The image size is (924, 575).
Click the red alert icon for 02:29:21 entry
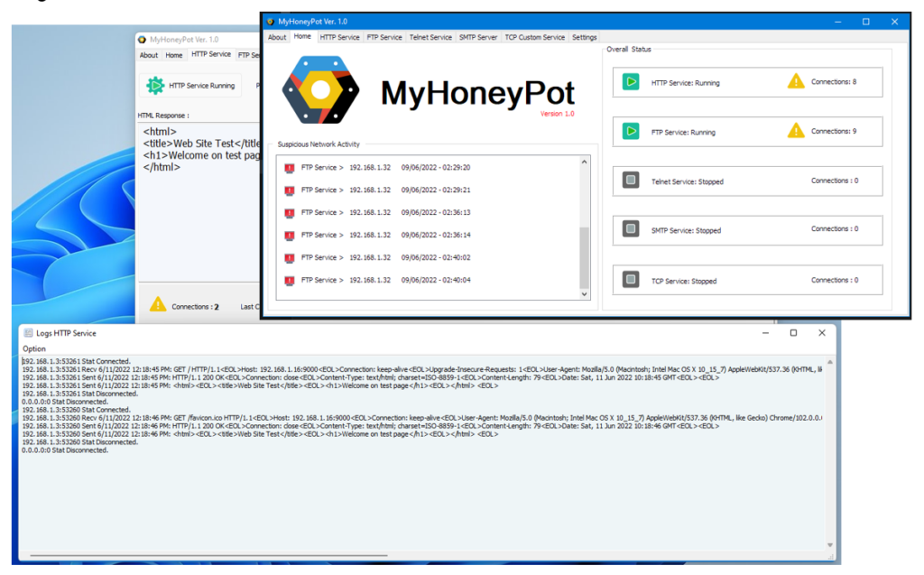tap(290, 190)
